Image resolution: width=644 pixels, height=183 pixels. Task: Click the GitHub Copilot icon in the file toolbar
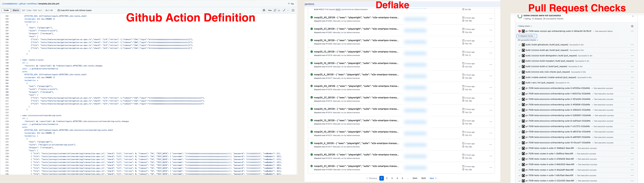coord(264,10)
